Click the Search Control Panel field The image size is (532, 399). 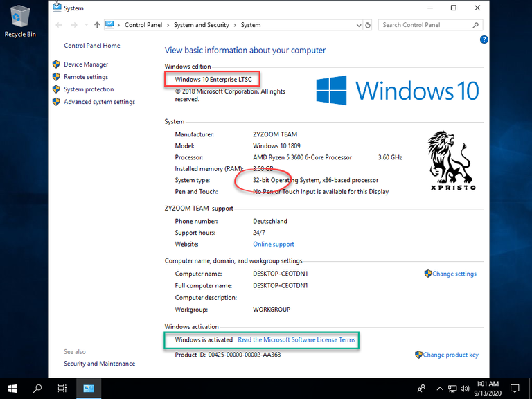[430, 25]
